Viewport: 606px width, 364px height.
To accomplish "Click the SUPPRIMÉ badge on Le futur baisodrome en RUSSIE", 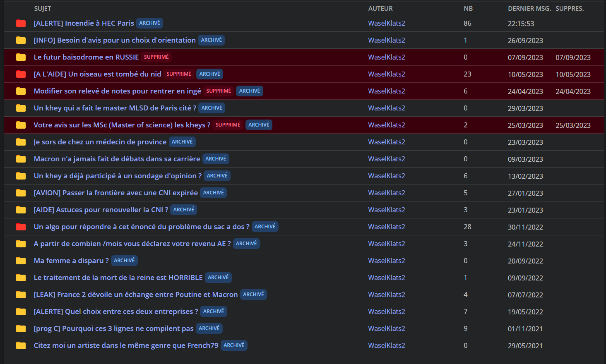I will point(156,57).
